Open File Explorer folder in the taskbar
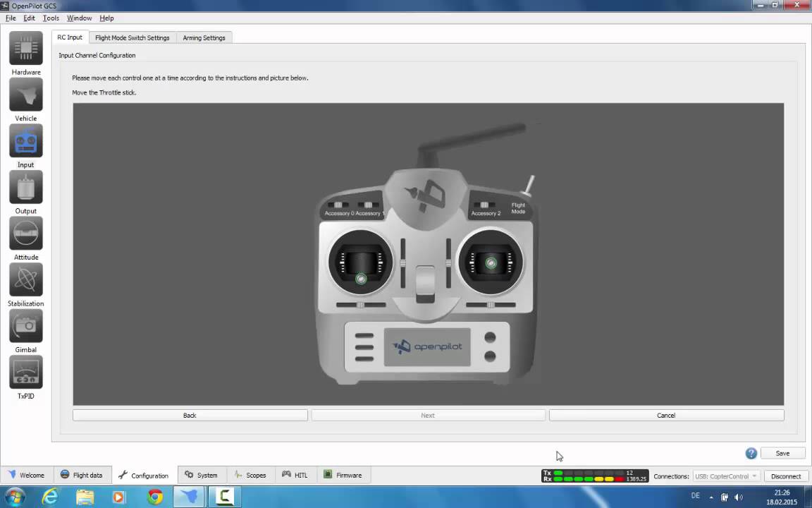The height and width of the screenshot is (508, 812). pyautogui.click(x=85, y=497)
